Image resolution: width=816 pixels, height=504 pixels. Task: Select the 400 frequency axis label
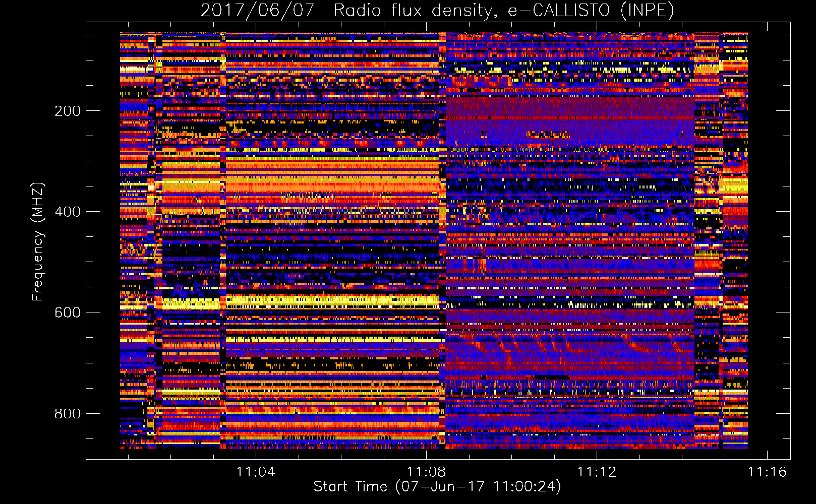click(68, 212)
